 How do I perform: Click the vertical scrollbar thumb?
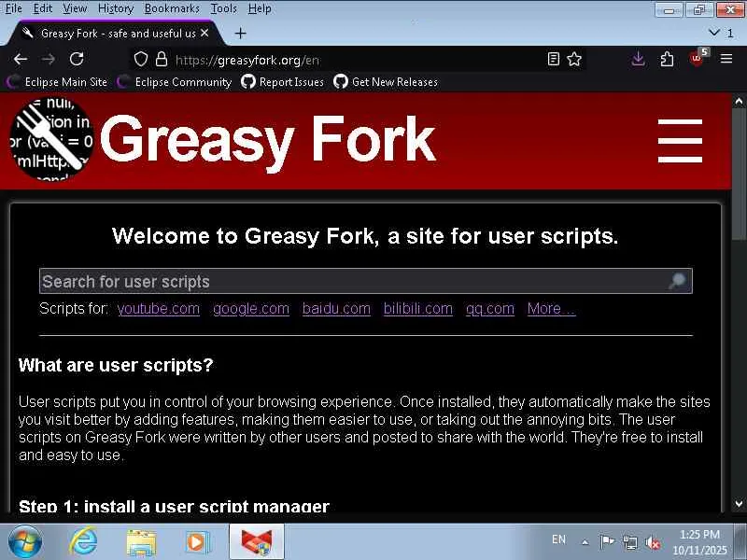739,173
